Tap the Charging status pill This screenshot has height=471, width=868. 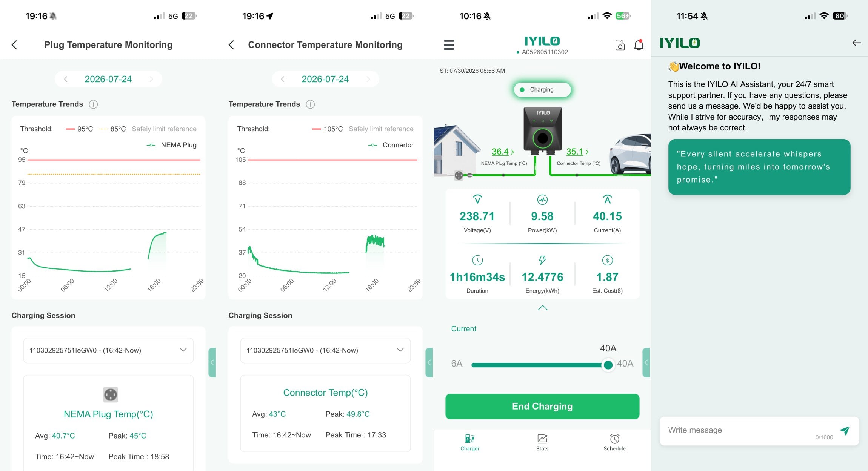point(542,90)
